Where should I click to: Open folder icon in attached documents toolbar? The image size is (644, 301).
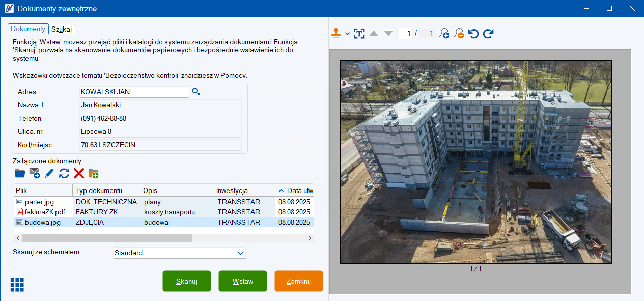pos(20,173)
